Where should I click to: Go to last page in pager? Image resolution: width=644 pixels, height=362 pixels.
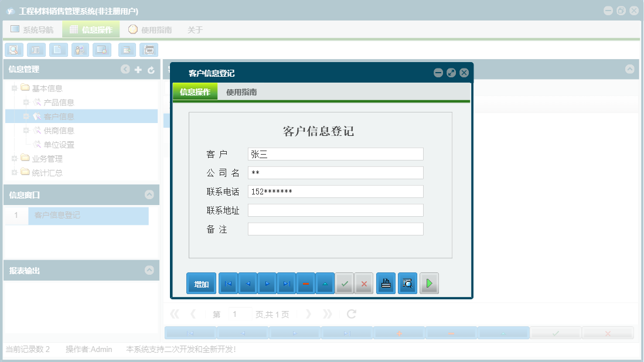(327, 315)
